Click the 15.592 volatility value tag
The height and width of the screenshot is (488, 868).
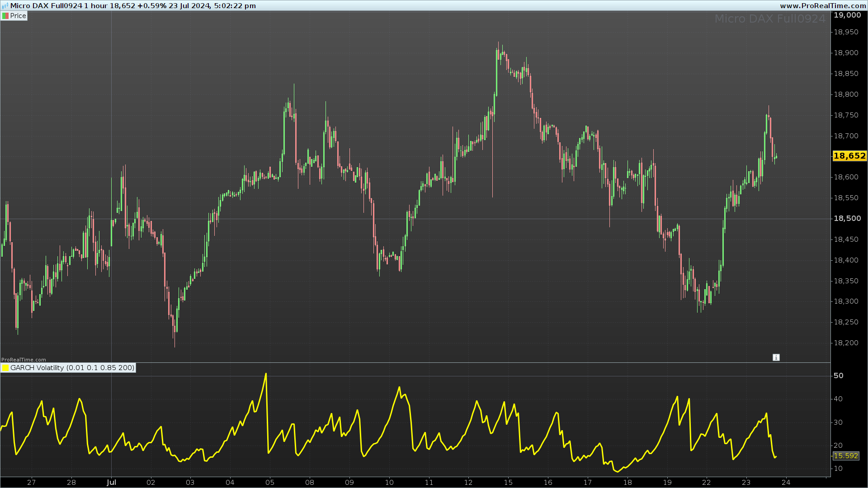click(x=845, y=456)
